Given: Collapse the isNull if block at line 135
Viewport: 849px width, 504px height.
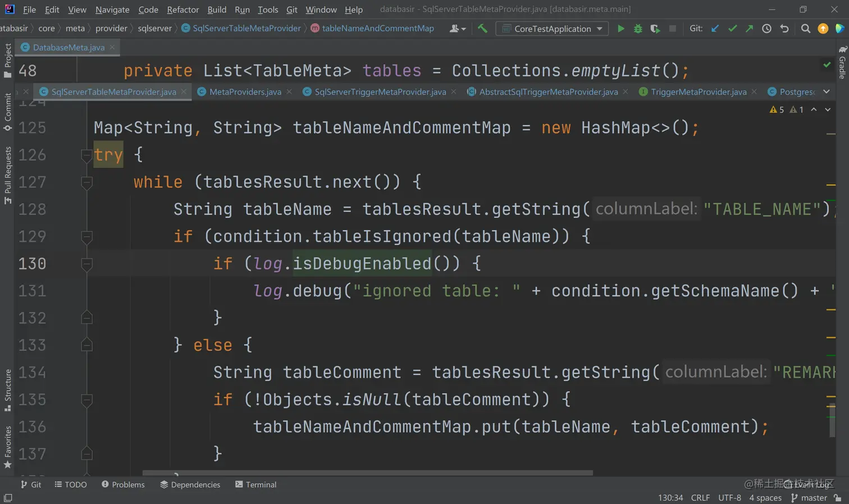Looking at the screenshot, I should [x=86, y=400].
